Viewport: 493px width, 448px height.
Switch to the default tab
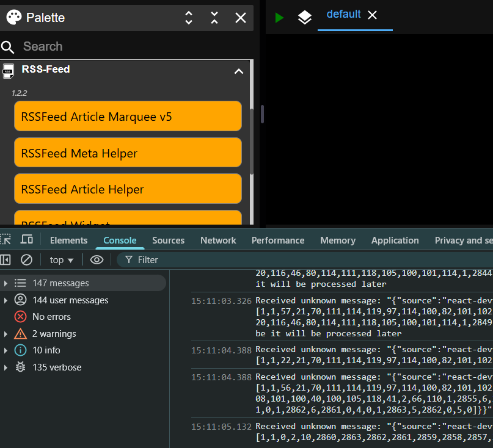click(343, 14)
